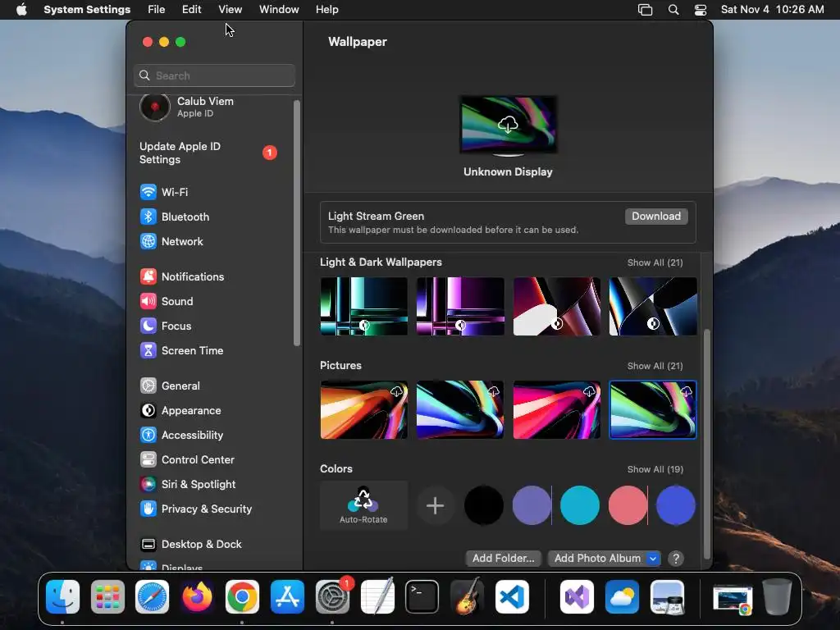Go to Appearance settings
Image resolution: width=840 pixels, height=630 pixels.
click(x=180, y=410)
